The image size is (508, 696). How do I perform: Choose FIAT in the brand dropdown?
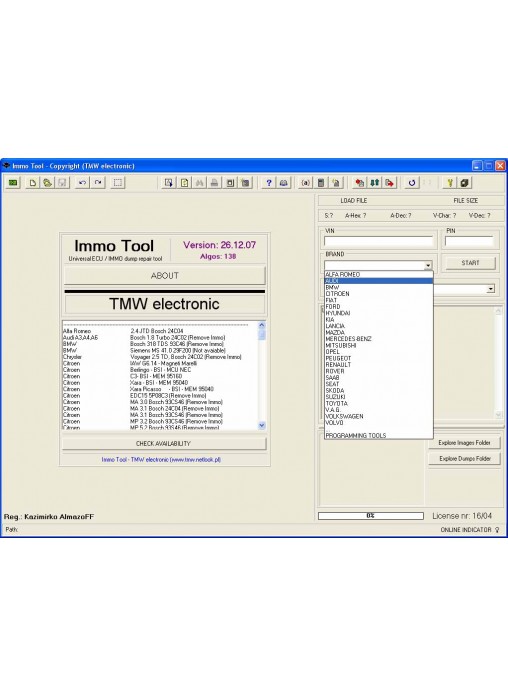coord(379,300)
